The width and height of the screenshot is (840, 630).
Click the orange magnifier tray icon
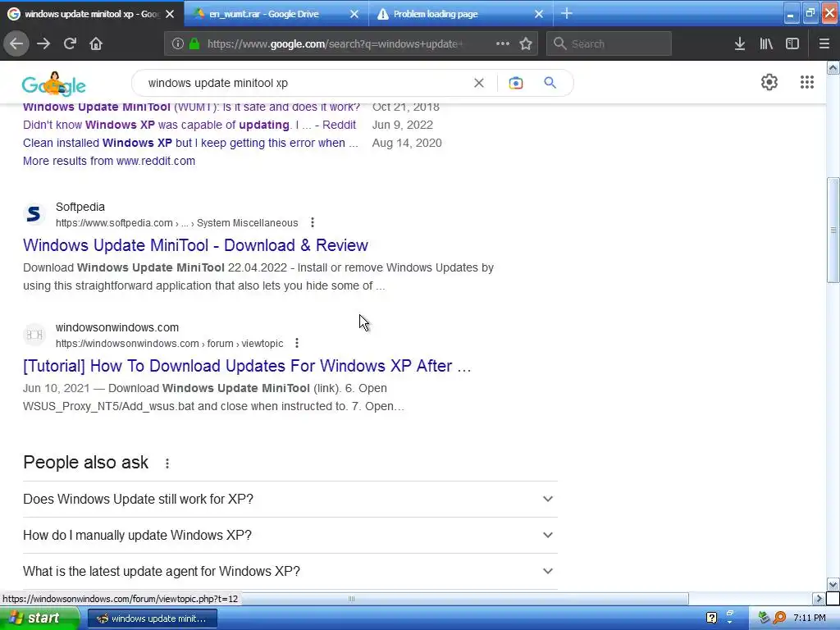779,619
